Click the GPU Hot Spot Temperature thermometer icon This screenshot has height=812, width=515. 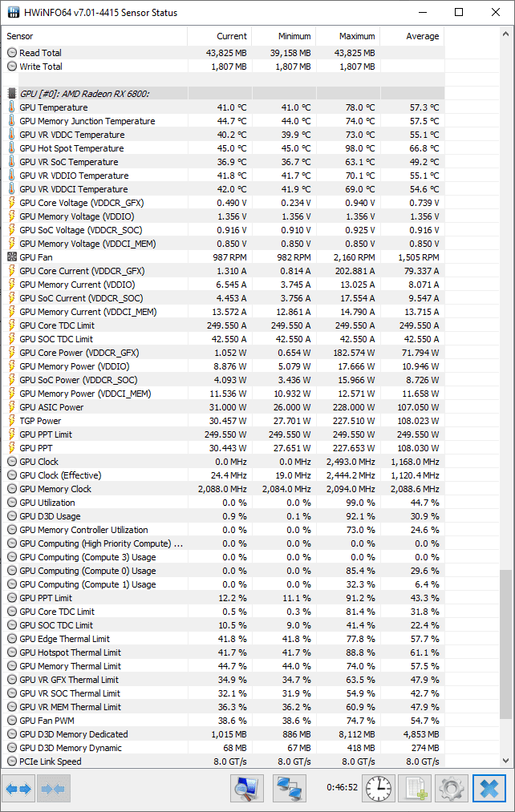pyautogui.click(x=12, y=148)
